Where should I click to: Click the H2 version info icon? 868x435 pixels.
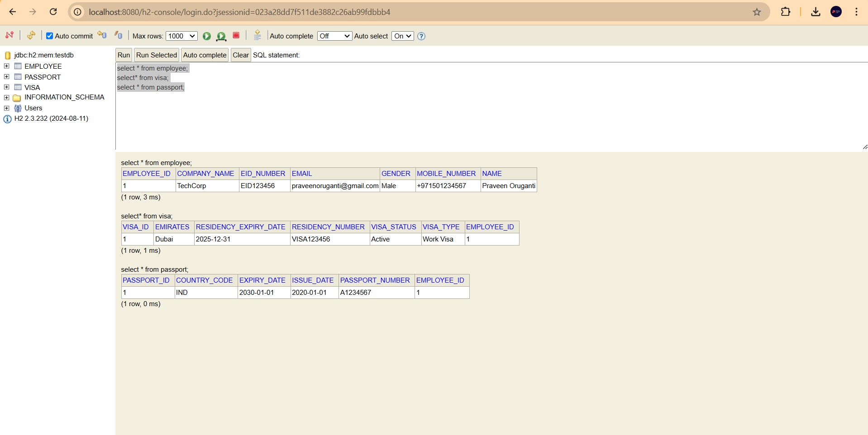(7, 119)
